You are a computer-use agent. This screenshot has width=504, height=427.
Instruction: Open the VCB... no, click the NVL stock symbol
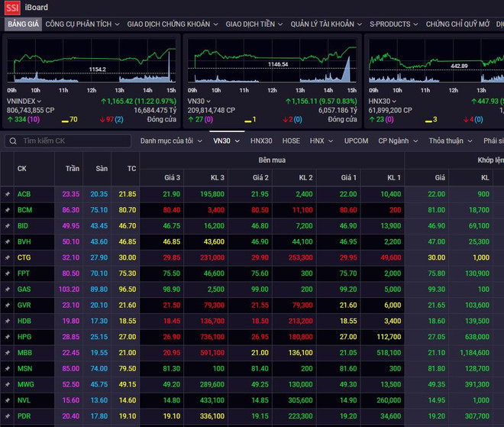(24, 400)
